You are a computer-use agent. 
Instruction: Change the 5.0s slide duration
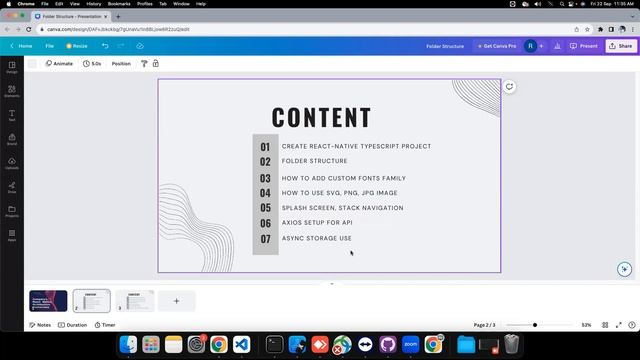(92, 64)
